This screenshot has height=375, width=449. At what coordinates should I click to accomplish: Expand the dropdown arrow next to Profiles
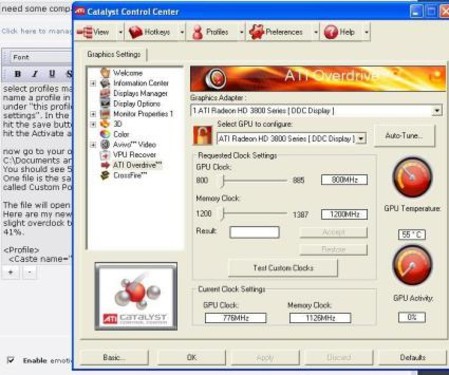tap(242, 32)
